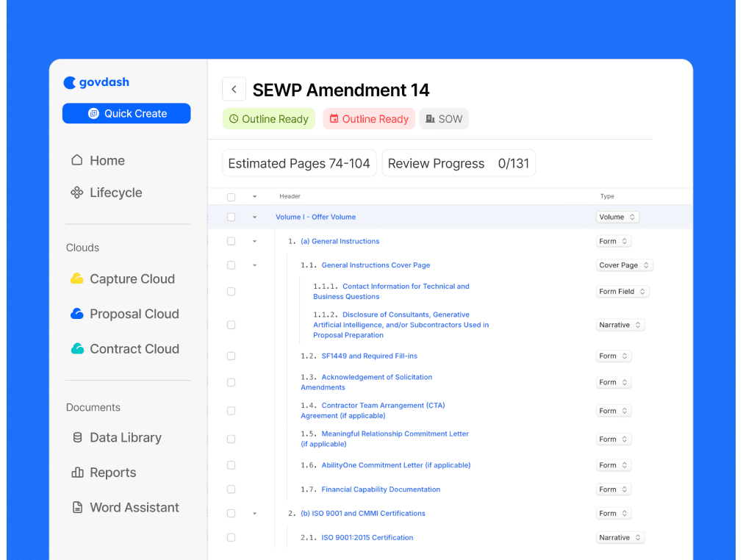Click the Reports chart icon
The image size is (743, 560).
(x=77, y=473)
